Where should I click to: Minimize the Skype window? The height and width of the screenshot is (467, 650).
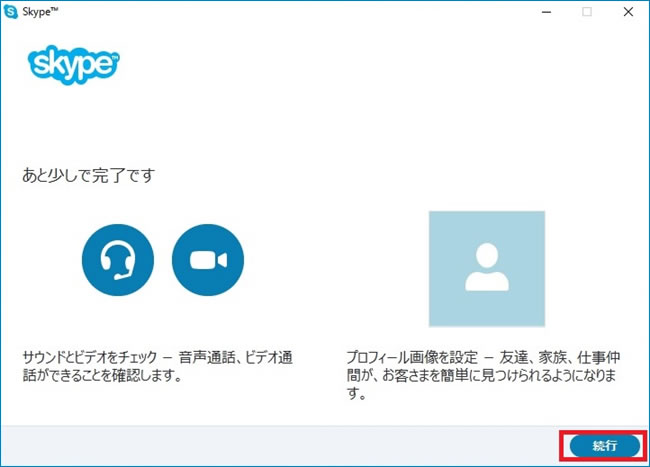pyautogui.click(x=546, y=12)
